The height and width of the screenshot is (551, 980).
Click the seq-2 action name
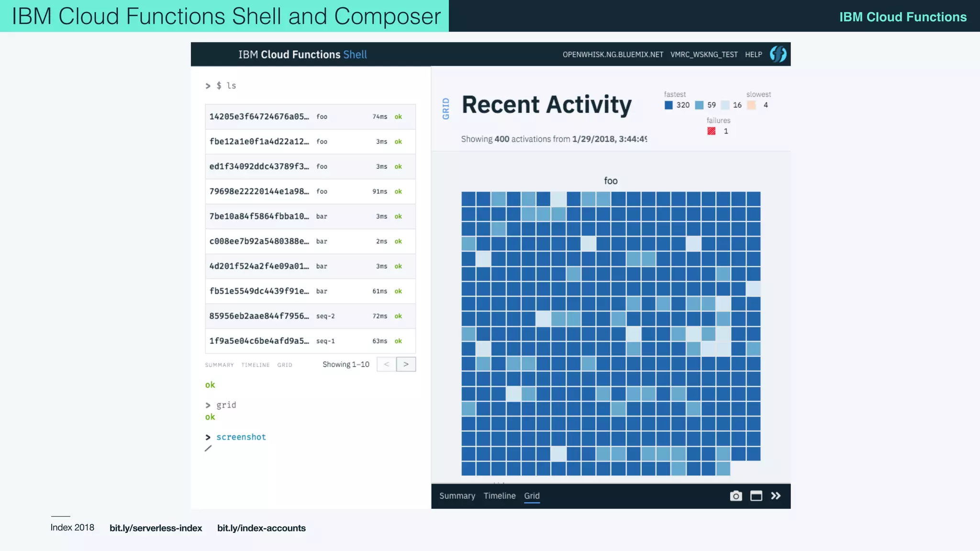click(x=325, y=316)
